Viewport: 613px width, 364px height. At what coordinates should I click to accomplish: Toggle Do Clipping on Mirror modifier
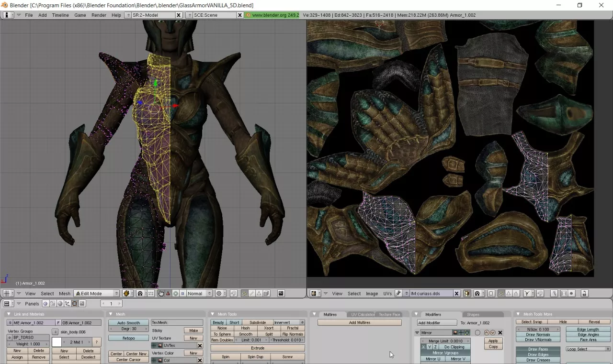click(454, 347)
